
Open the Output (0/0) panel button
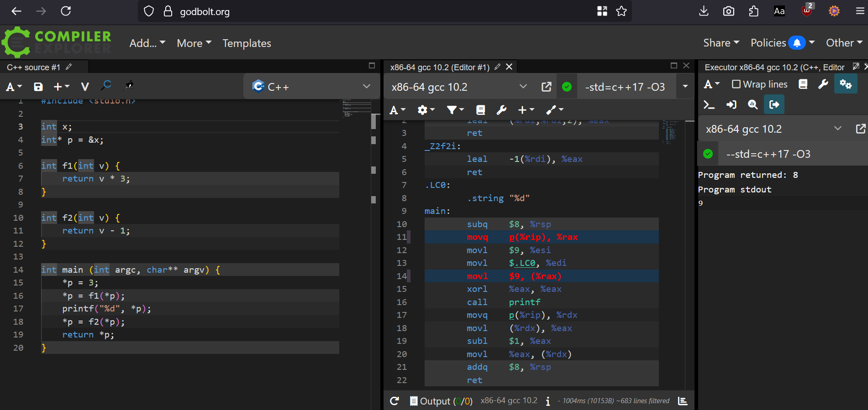tap(441, 401)
